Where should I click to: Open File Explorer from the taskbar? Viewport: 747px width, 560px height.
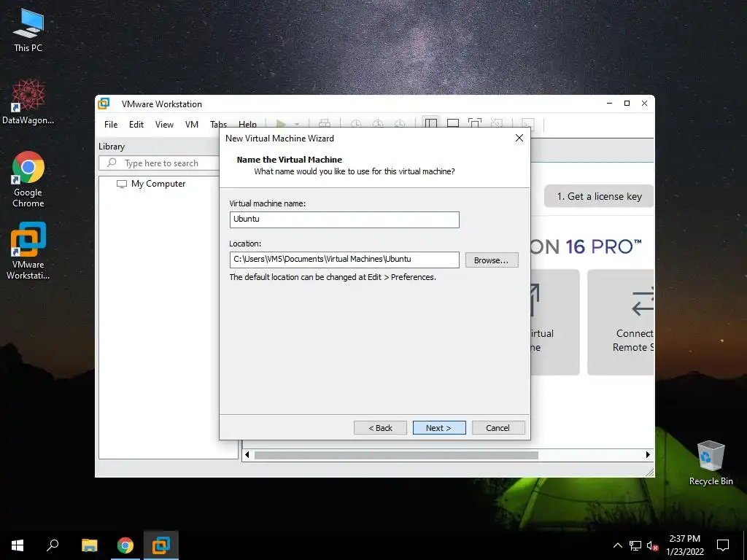point(89,545)
